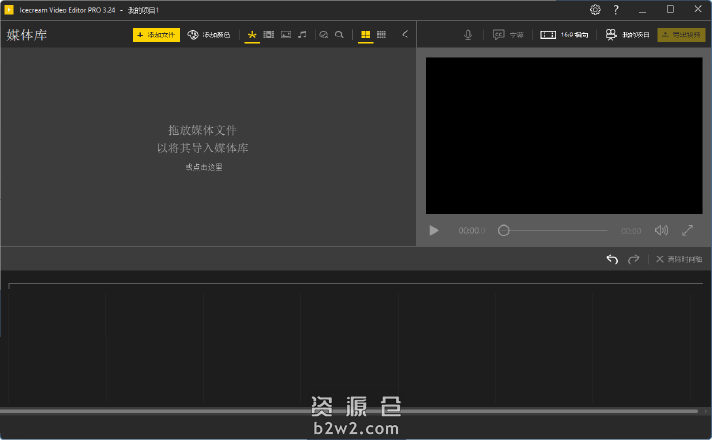Switch media library to large thumbnail view
Viewport: 712px width, 440px height.
366,34
